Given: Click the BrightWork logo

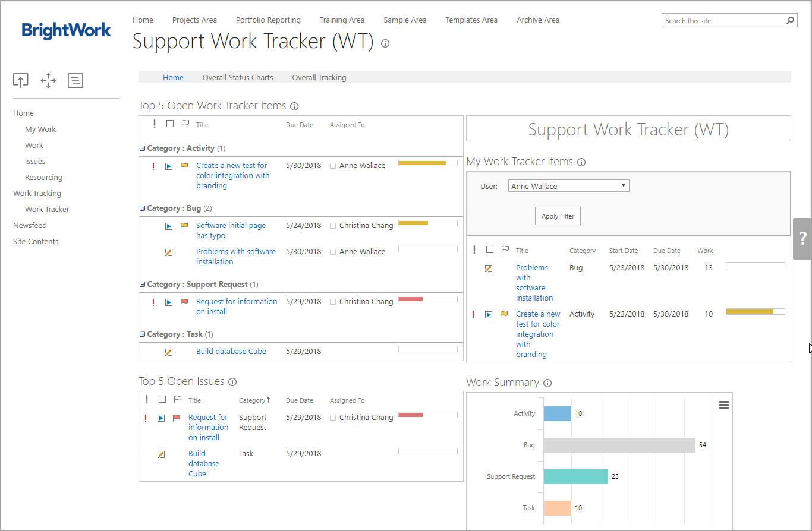Looking at the screenshot, I should [66, 30].
